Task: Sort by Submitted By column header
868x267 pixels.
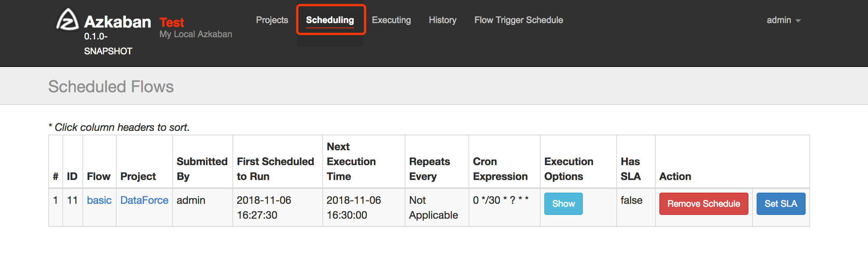Action: (x=202, y=169)
